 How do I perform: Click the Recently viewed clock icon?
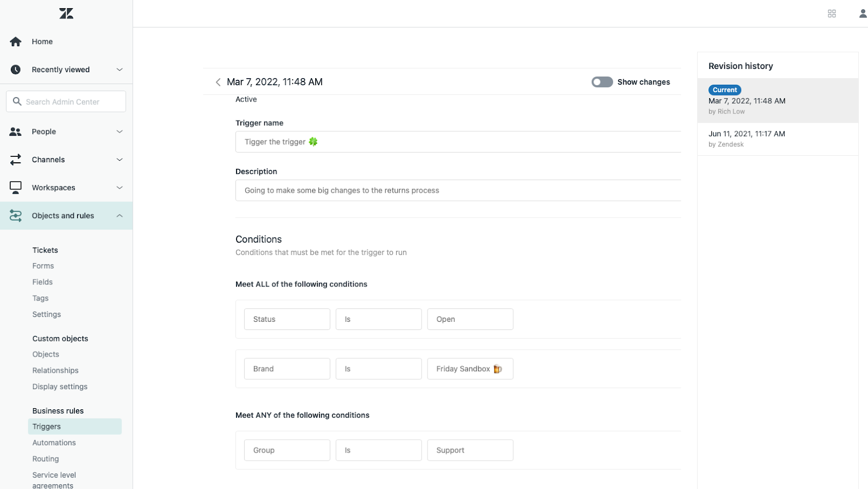16,69
